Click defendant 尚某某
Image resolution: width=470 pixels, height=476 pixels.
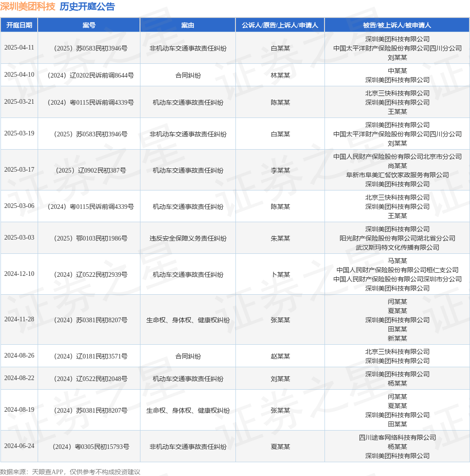click(x=397, y=166)
